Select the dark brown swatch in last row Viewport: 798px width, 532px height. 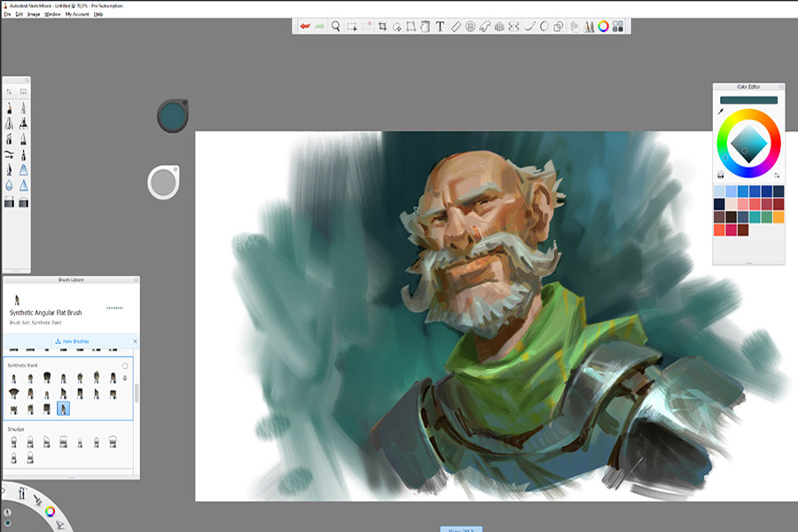(x=743, y=230)
